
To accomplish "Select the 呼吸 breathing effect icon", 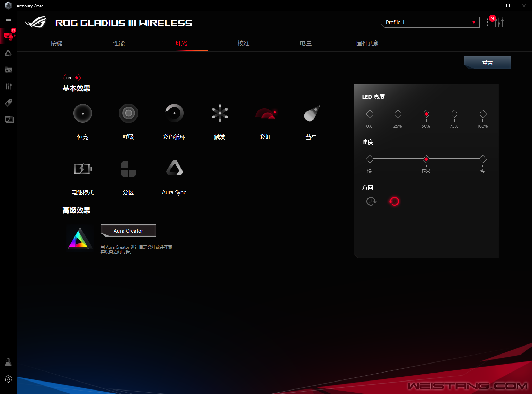I will click(128, 113).
